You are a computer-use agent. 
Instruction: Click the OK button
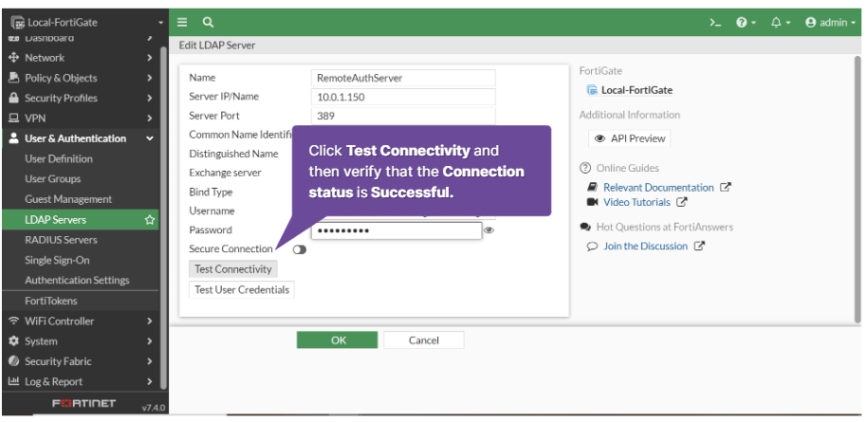click(x=337, y=340)
